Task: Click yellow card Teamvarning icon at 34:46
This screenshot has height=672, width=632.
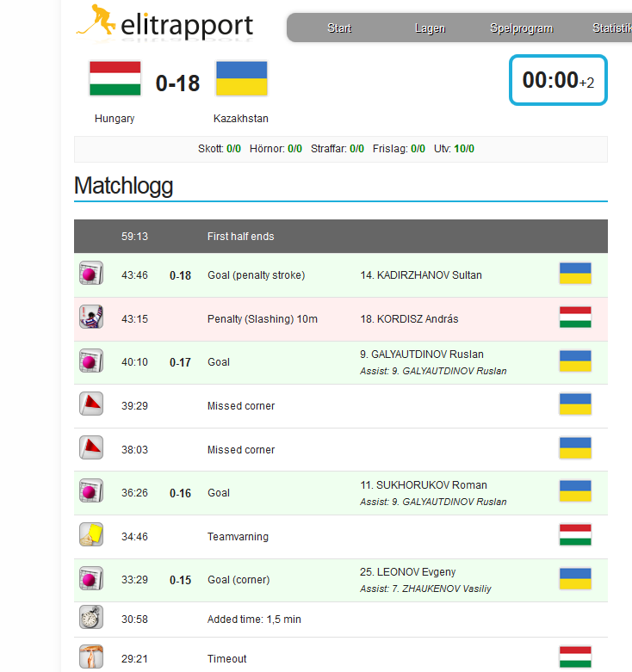Action: click(91, 534)
